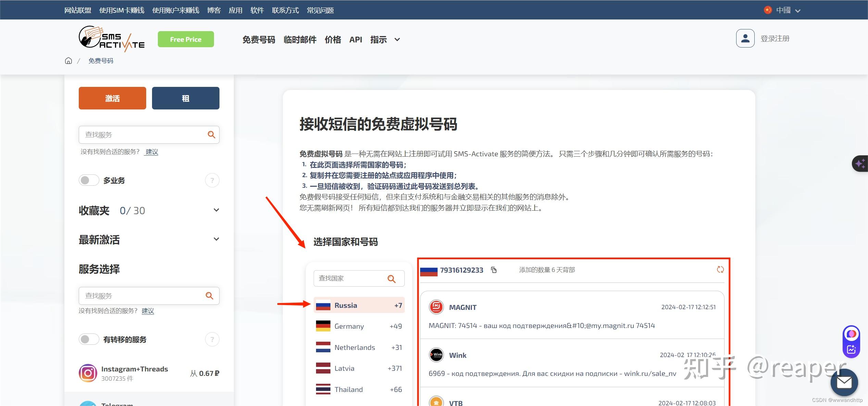Image resolution: width=868 pixels, height=406 pixels.
Task: Click help question mark beside 多业务
Action: point(212,180)
